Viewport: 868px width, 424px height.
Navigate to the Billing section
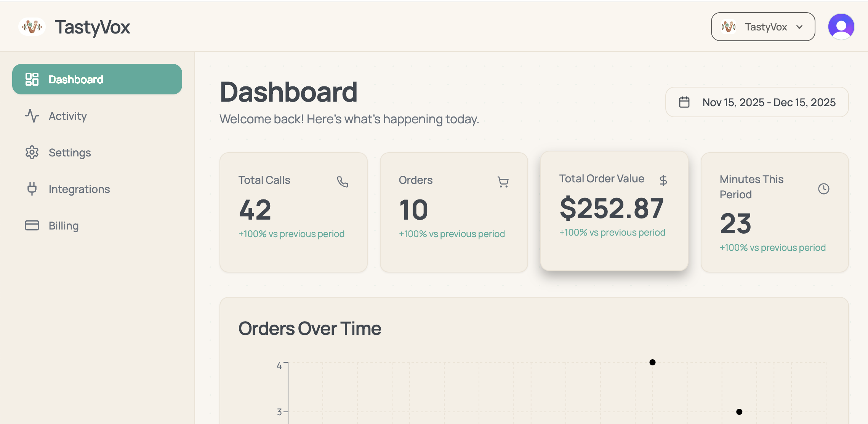63,225
